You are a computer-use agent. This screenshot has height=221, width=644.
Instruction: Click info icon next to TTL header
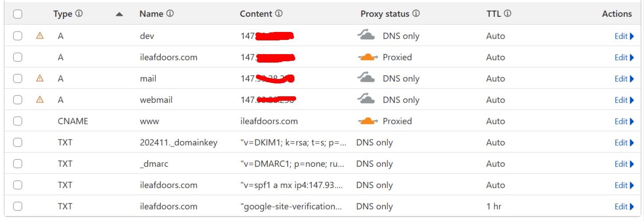point(508,13)
